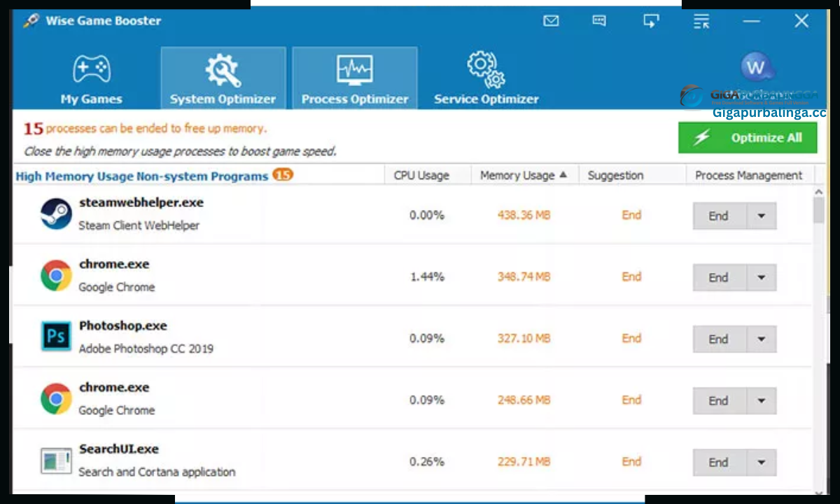The image size is (840, 504).
Task: Sort by Memory Usage column header
Action: pos(525,176)
